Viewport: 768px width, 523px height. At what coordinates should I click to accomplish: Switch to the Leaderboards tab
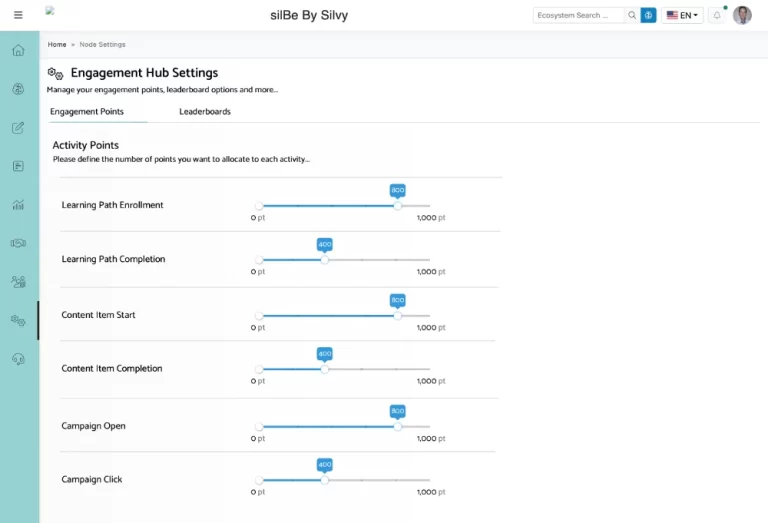click(x=205, y=112)
